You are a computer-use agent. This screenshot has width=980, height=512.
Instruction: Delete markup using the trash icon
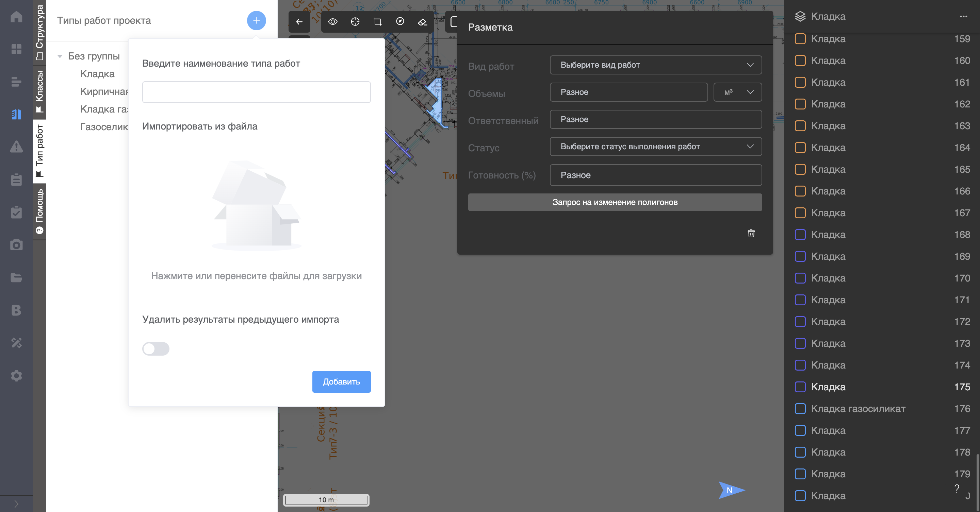(x=751, y=233)
